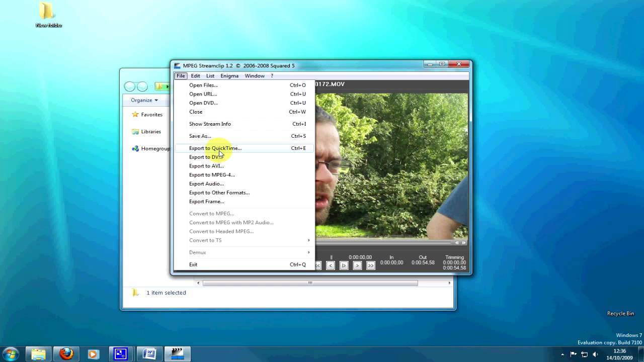This screenshot has width=644, height=362.
Task: Expand the Convert to TS submenu arrow
Action: tap(308, 240)
